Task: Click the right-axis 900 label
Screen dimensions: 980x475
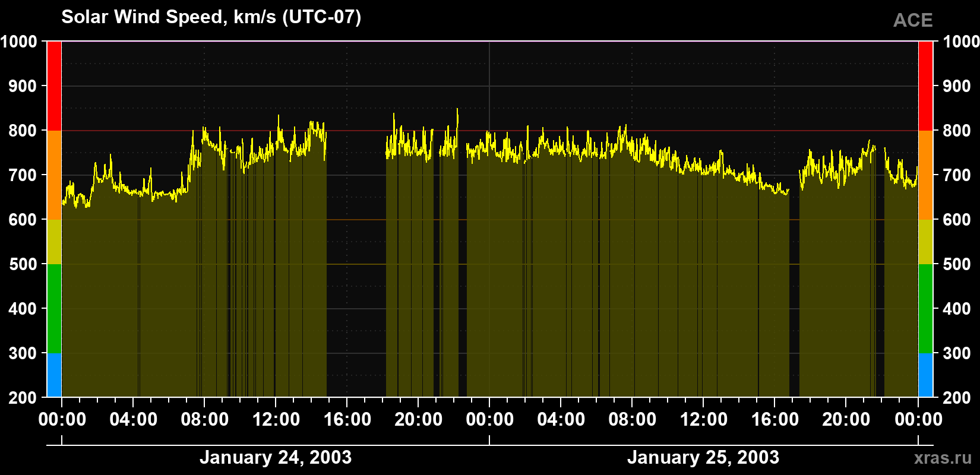Action: (957, 86)
